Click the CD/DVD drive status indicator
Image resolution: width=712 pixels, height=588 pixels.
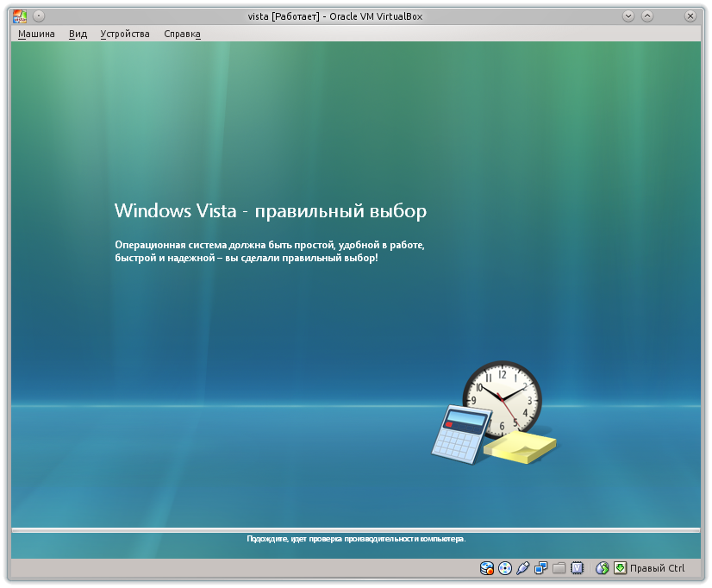[503, 568]
